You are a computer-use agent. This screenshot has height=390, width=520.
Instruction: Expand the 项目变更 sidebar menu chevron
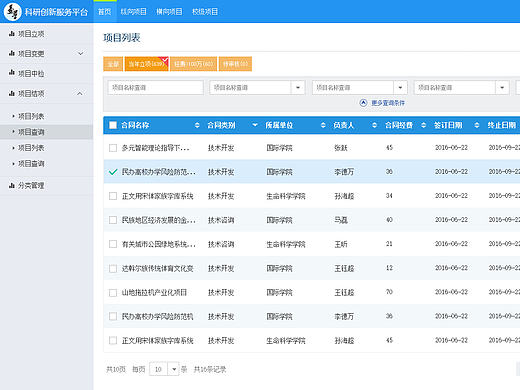click(x=80, y=53)
